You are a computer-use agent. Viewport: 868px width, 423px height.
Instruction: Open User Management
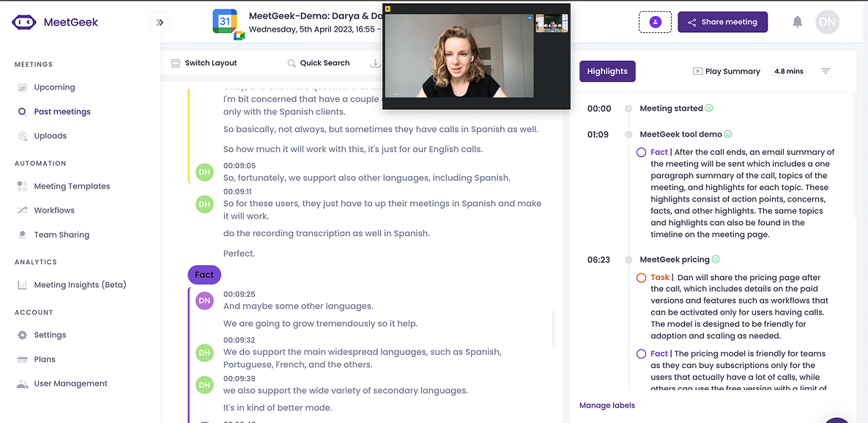pyautogui.click(x=70, y=383)
